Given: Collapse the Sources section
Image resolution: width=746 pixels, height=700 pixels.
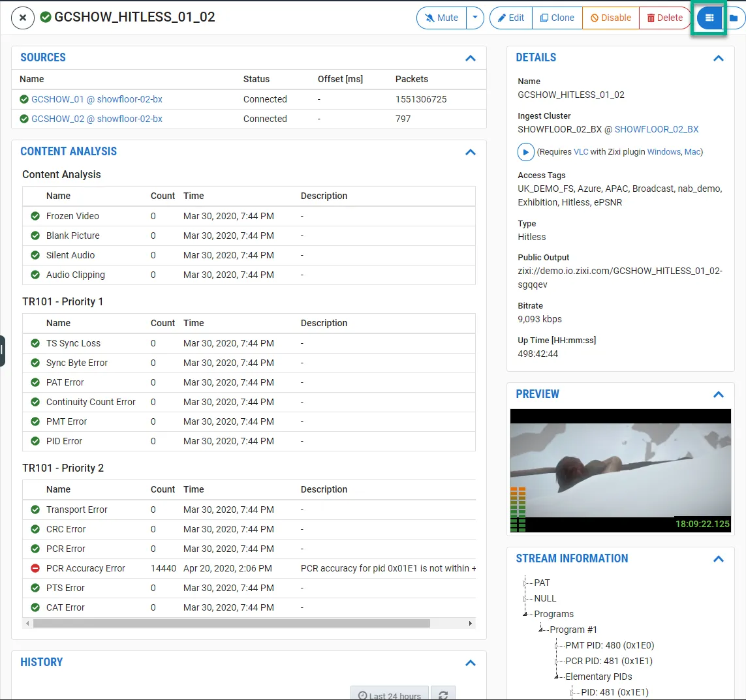Looking at the screenshot, I should [x=471, y=58].
